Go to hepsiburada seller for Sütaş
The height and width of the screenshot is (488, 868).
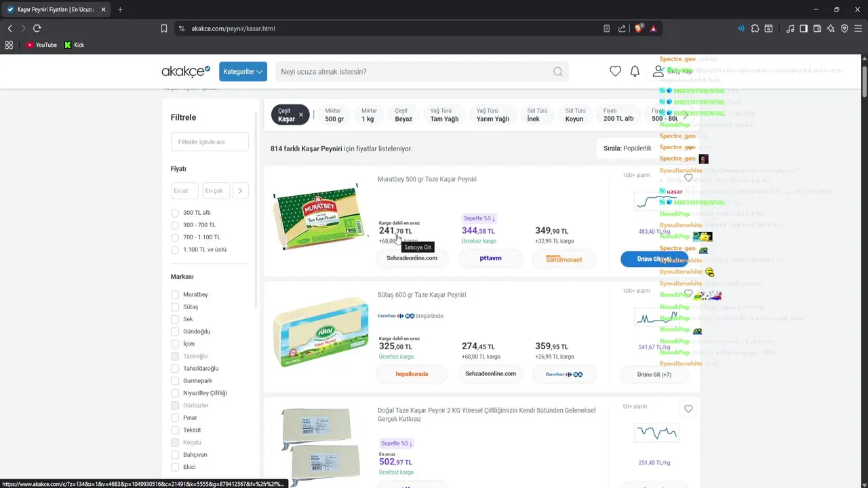tap(412, 374)
